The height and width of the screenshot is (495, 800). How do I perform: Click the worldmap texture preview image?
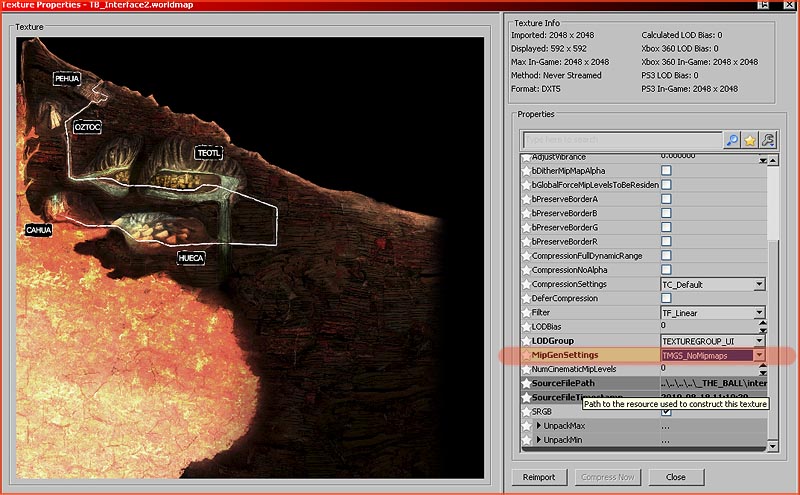(x=250, y=258)
